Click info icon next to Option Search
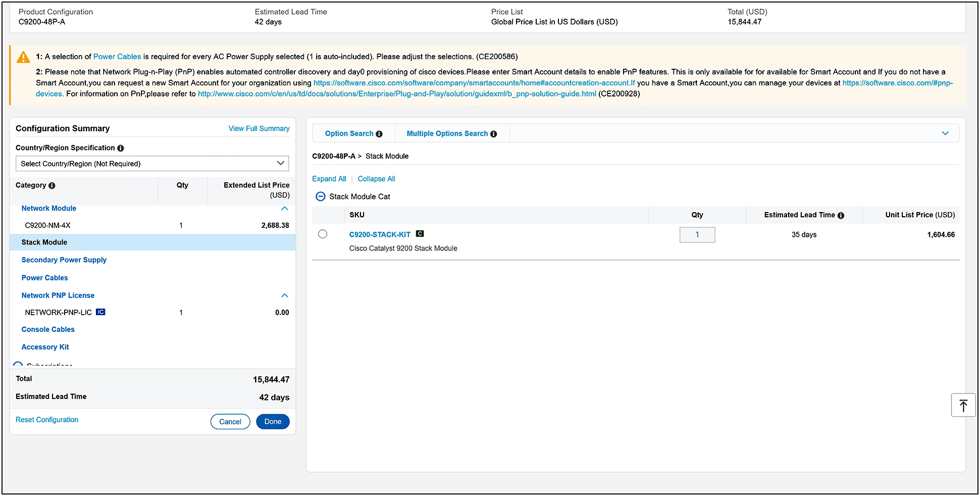The height and width of the screenshot is (496, 980). coord(379,134)
